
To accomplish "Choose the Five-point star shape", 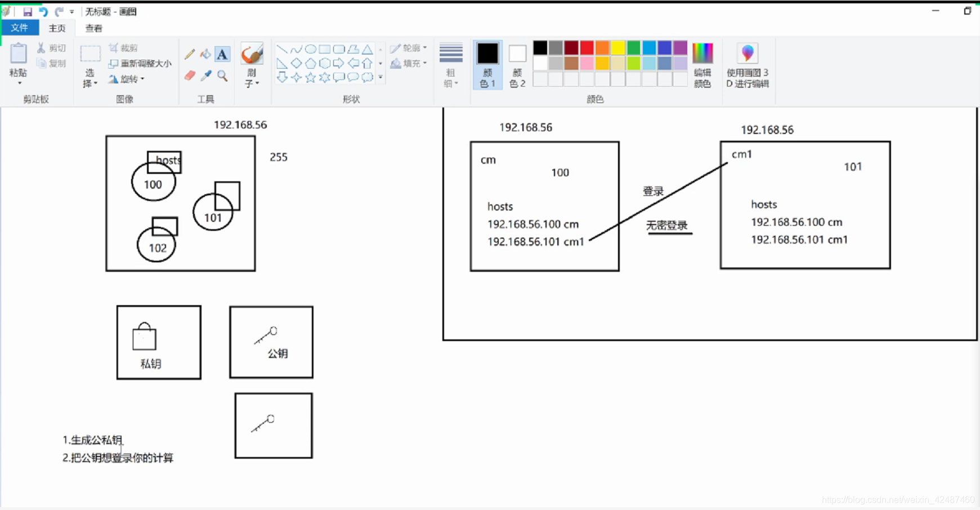I will click(x=310, y=77).
